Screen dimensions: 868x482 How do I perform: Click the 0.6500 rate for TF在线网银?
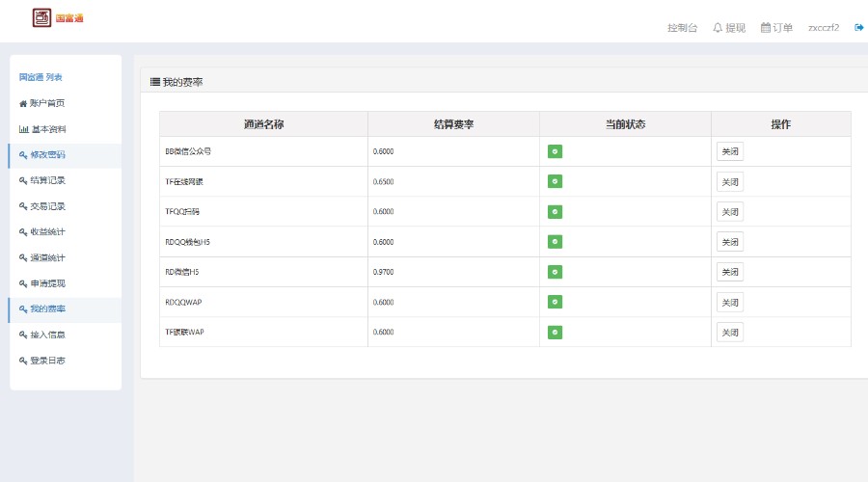pyautogui.click(x=383, y=181)
